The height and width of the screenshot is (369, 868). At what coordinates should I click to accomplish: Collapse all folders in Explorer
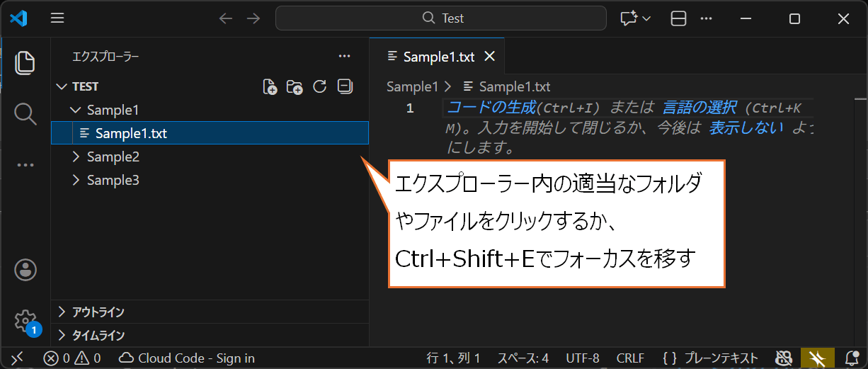click(345, 86)
